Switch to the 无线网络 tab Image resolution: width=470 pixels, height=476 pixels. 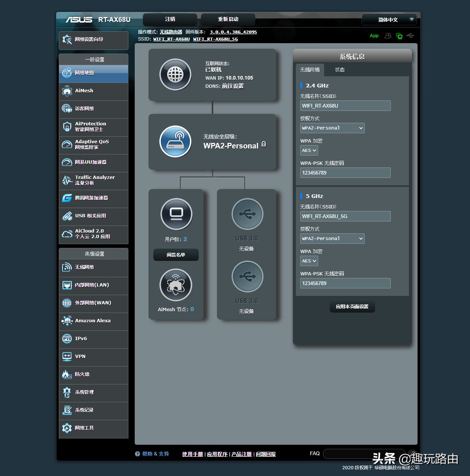click(310, 70)
